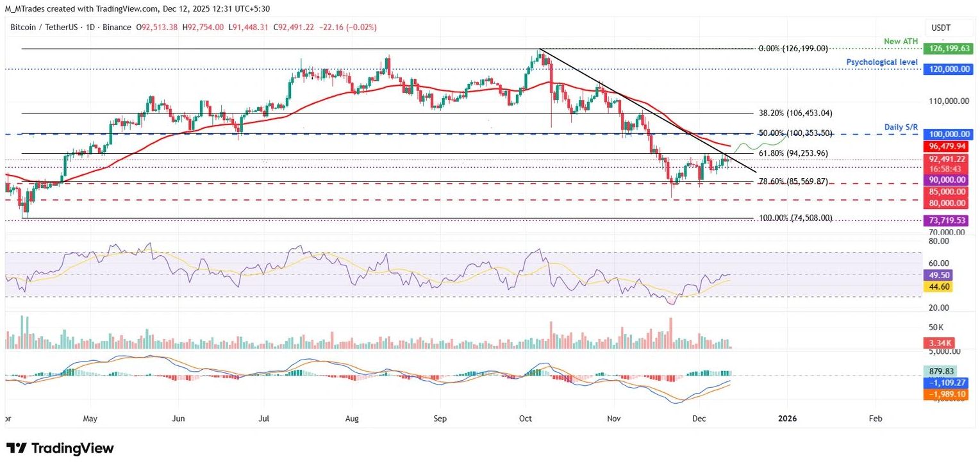Image resolution: width=980 pixels, height=466 pixels.
Task: Click the Psychological level label
Action: (x=882, y=62)
